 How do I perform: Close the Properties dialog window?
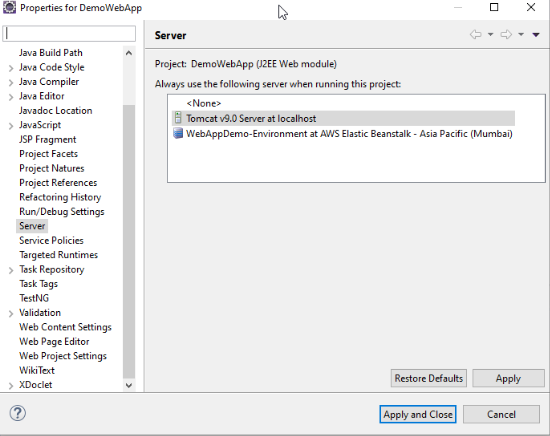coord(531,7)
